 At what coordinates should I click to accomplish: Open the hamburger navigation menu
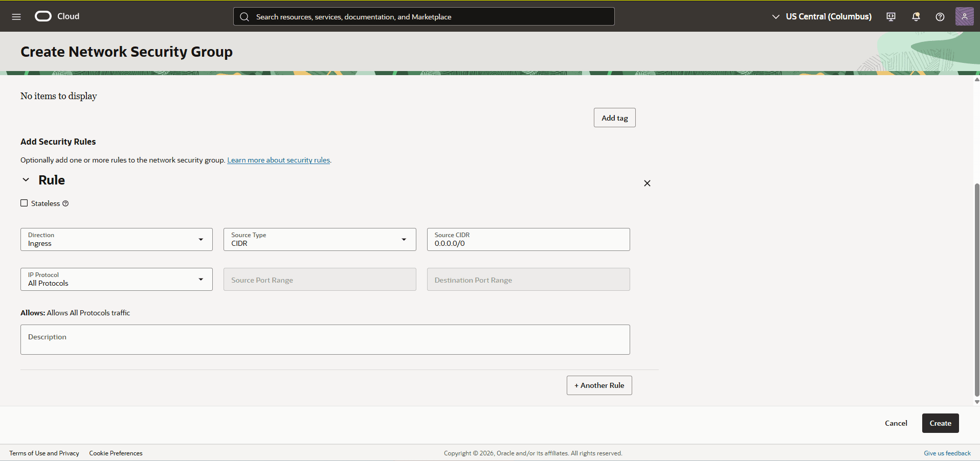[x=16, y=16]
